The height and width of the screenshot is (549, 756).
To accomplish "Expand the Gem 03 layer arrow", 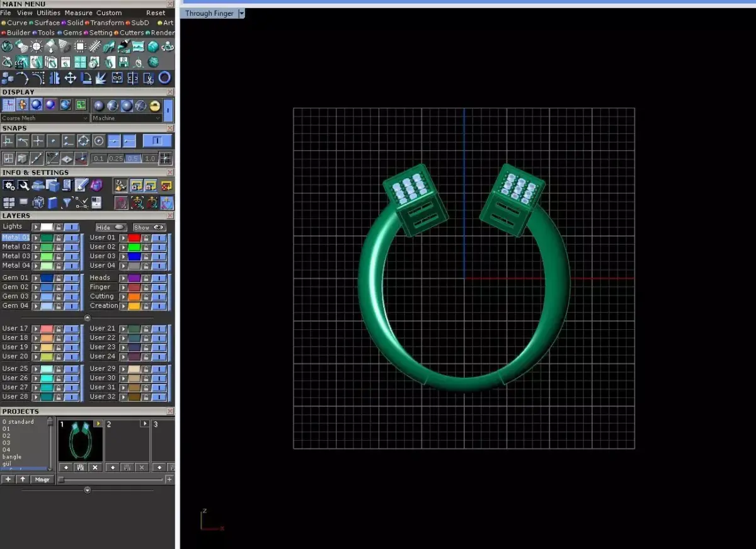I will pyautogui.click(x=36, y=296).
